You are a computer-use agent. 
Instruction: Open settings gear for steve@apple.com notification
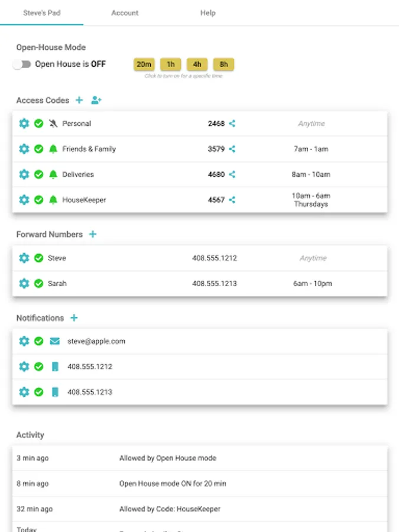click(x=24, y=341)
